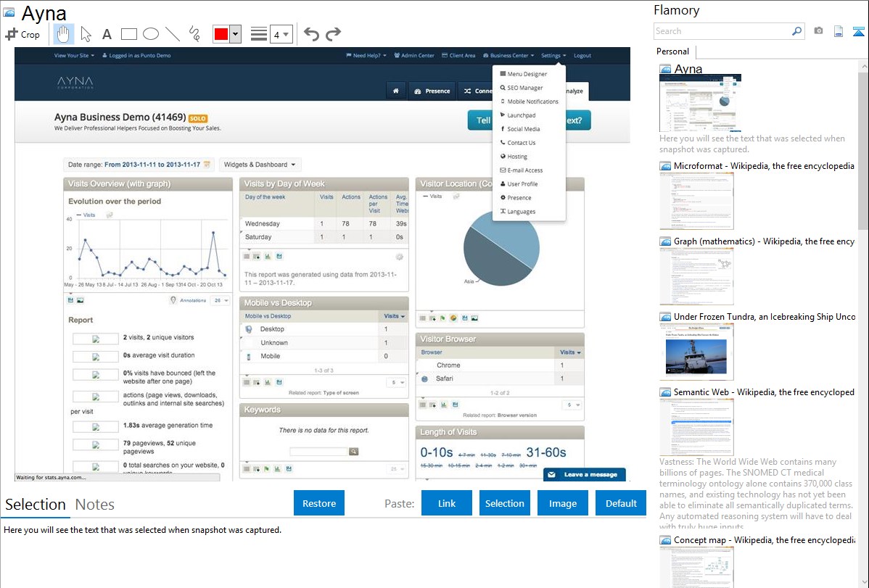
Task: Switch to the Notes tab
Action: [95, 505]
